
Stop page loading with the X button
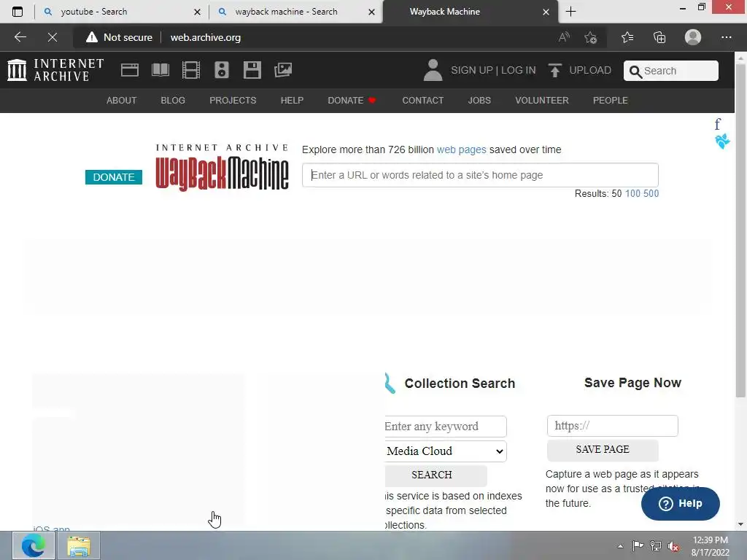[x=53, y=37]
